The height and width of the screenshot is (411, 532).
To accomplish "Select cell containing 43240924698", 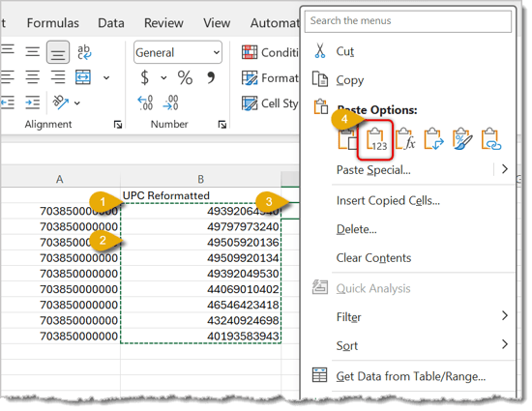I will click(x=201, y=320).
